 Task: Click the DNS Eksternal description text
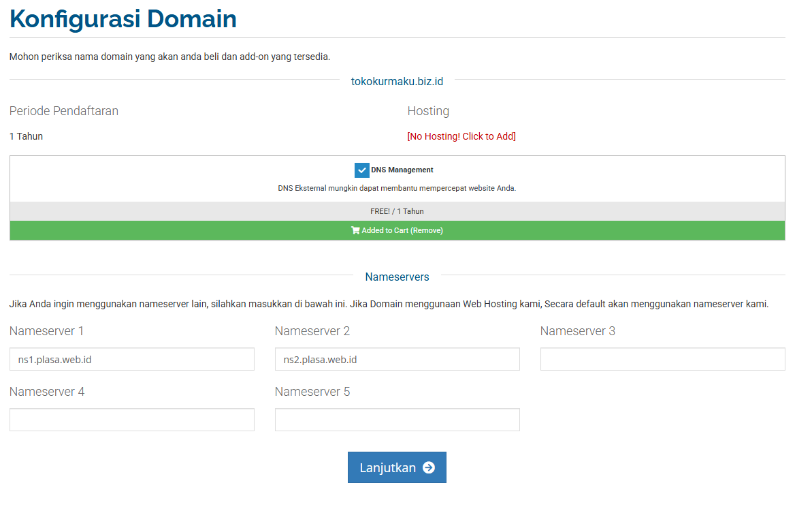(397, 188)
